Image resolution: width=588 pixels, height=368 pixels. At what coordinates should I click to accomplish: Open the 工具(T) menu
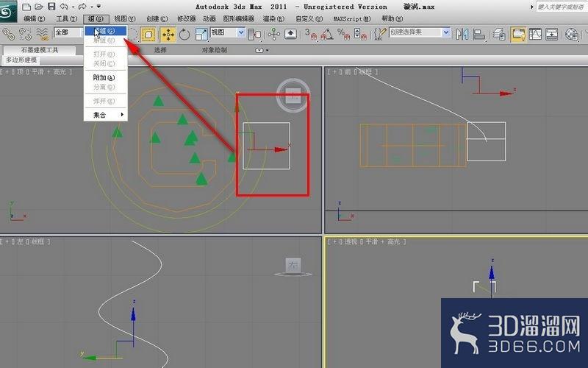click(66, 19)
